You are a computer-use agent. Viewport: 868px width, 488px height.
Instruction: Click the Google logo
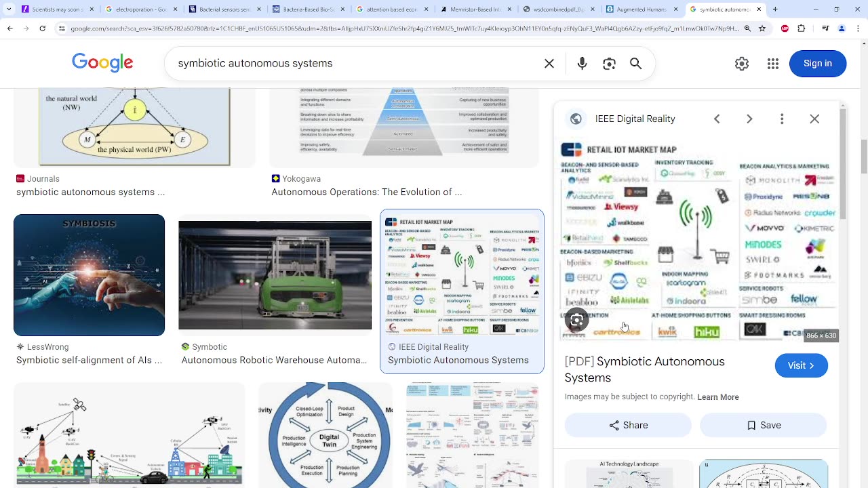pyautogui.click(x=102, y=63)
